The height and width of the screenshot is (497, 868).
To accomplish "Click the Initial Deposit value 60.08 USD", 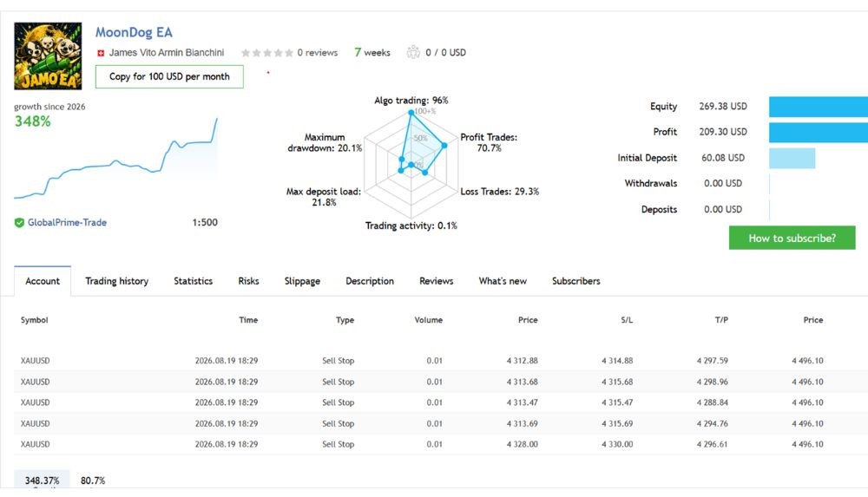I will [x=723, y=158].
